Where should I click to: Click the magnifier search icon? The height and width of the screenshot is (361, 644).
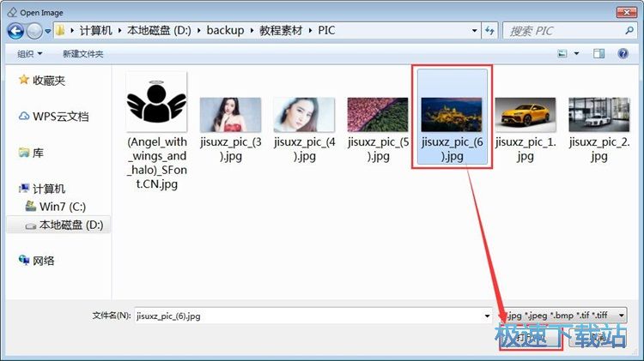629,31
